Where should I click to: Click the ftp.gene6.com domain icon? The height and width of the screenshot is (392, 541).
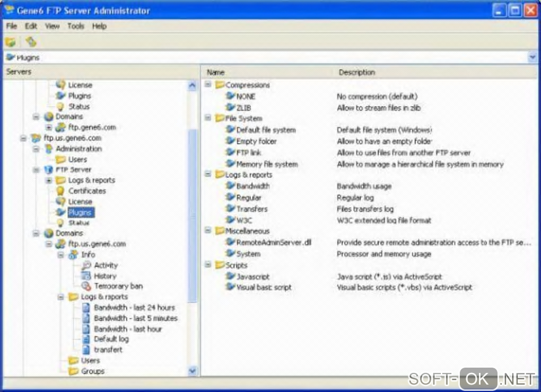[x=60, y=128]
